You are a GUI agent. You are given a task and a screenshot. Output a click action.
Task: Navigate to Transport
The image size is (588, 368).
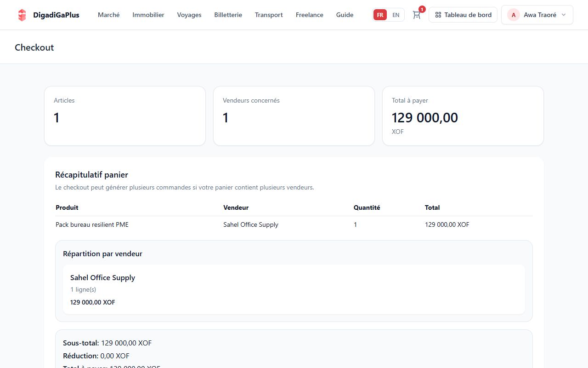pyautogui.click(x=269, y=15)
